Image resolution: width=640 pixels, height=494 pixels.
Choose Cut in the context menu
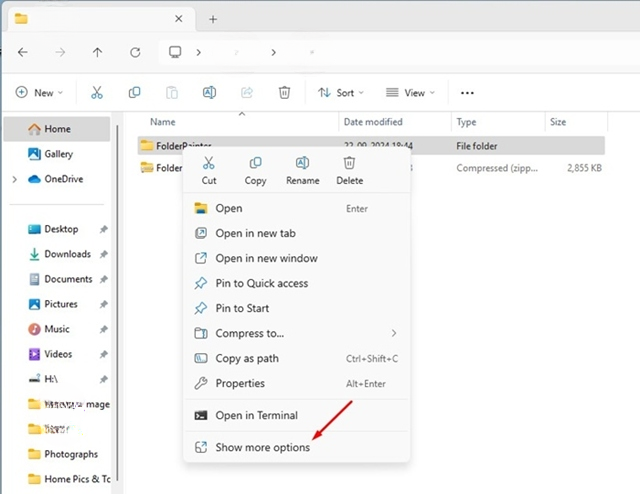209,171
